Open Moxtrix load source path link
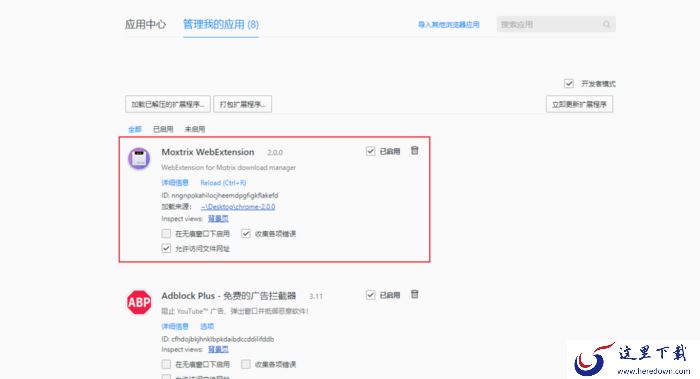The image size is (700, 379). pyautogui.click(x=238, y=207)
